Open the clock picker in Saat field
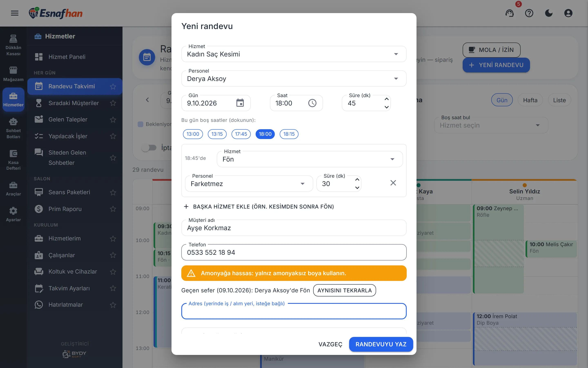The width and height of the screenshot is (588, 368). tap(312, 103)
